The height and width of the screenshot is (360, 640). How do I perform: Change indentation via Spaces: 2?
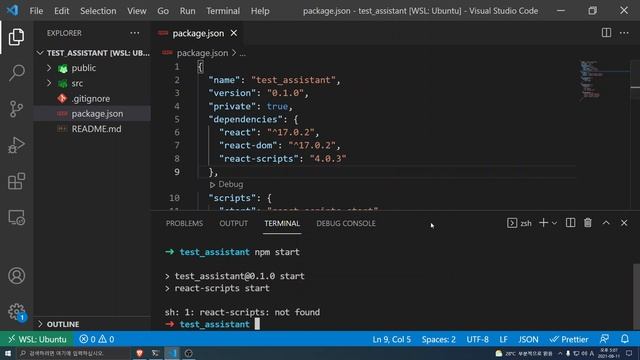438,339
